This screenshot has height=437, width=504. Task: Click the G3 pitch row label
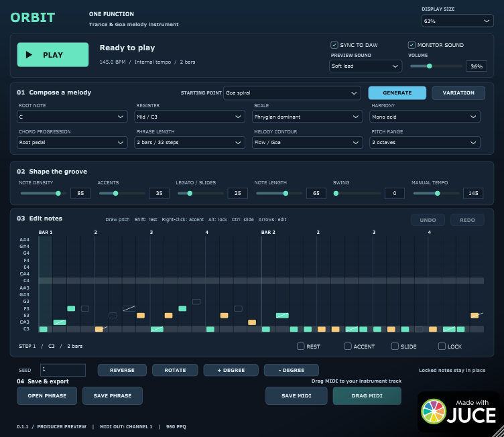coord(26,302)
